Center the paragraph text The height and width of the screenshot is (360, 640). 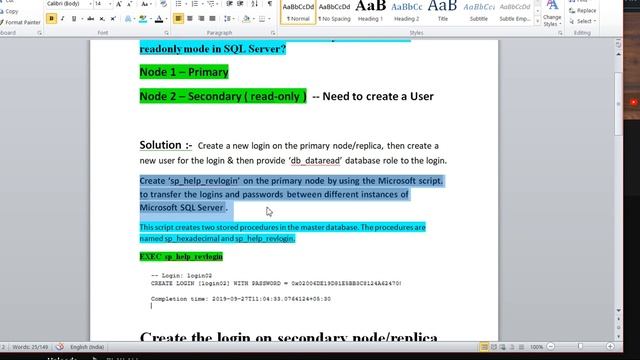click(x=190, y=19)
